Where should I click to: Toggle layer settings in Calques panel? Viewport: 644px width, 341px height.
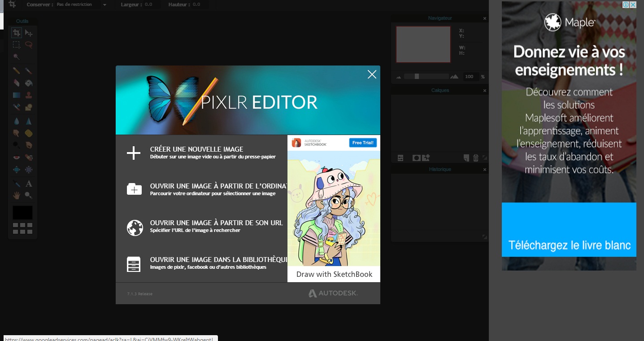(x=400, y=158)
